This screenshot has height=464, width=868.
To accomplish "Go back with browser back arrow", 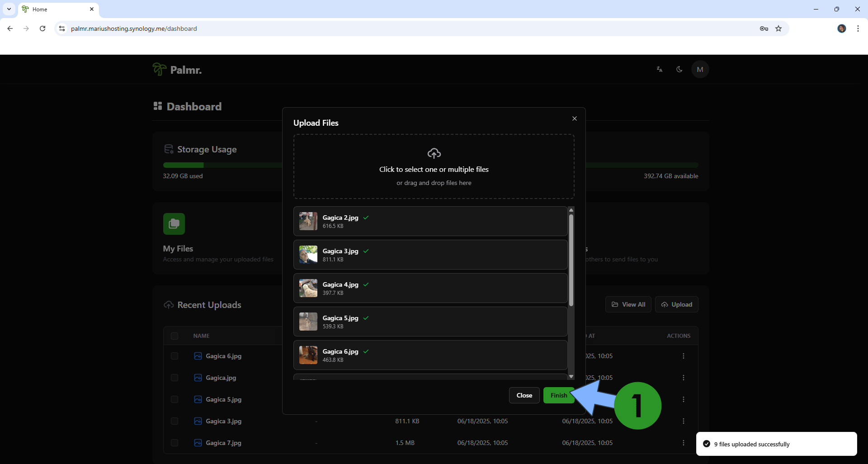I will tap(10, 28).
